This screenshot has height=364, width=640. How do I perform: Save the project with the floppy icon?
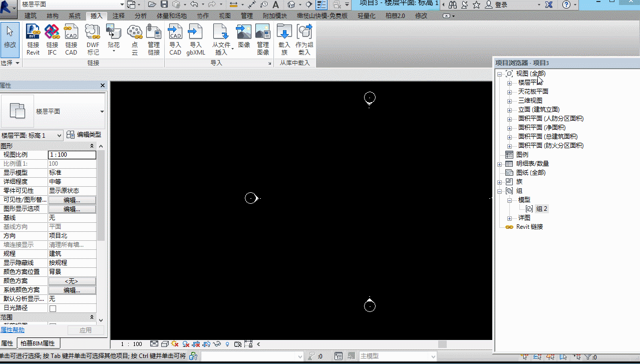click(x=164, y=5)
